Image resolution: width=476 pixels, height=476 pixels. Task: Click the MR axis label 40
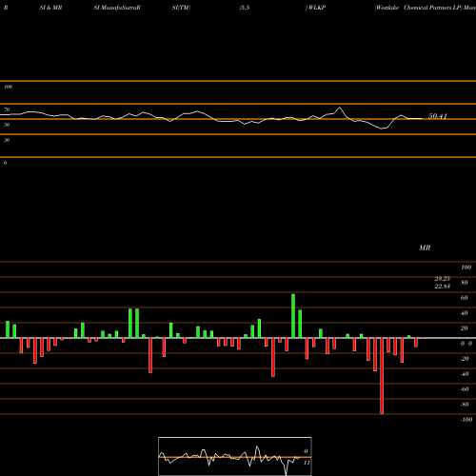[x=464, y=313]
